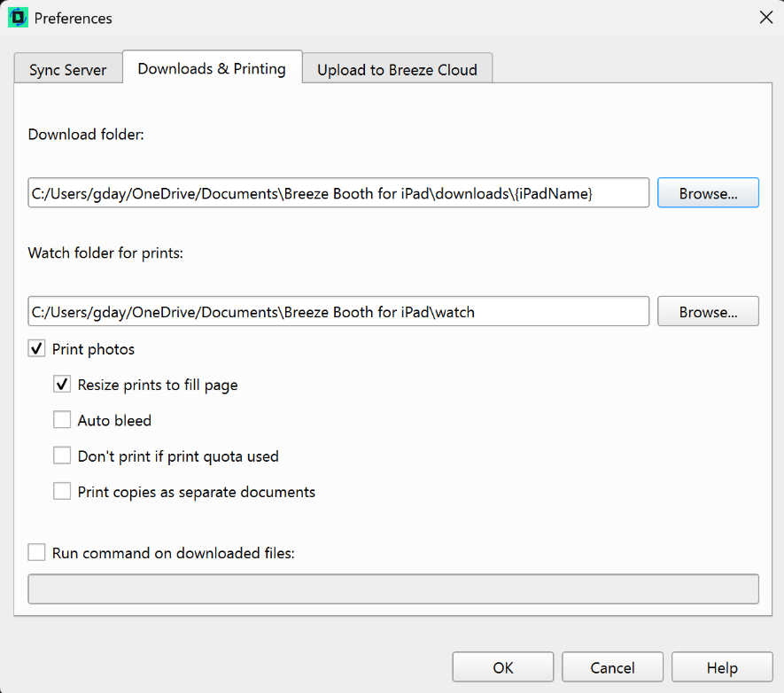Click the "Preferences" window title text
The image size is (784, 693).
73,19
